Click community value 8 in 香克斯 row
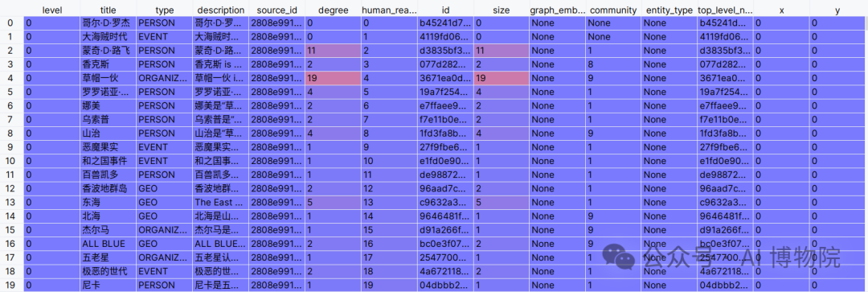Screen dimensions: 868x292 point(614,64)
